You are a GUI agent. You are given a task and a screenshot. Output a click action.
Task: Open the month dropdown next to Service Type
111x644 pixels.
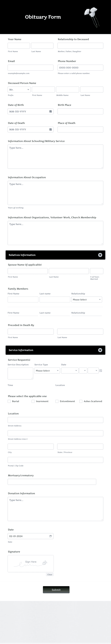[x=70, y=370]
